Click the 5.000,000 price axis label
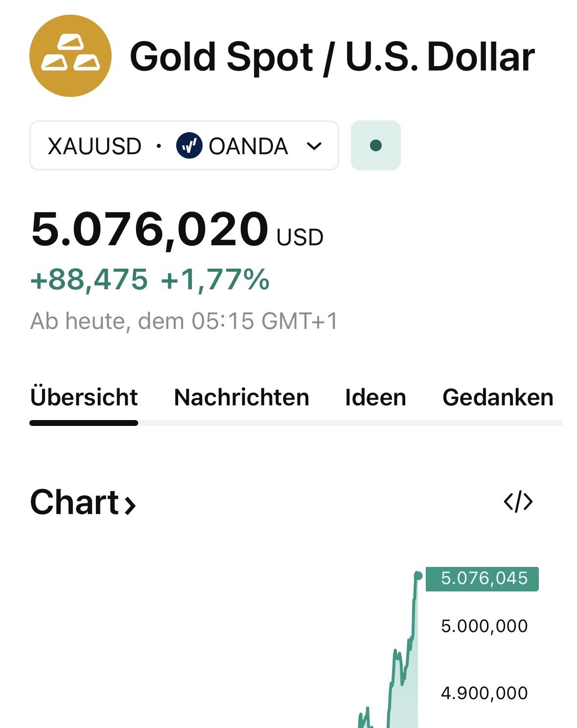 point(484,626)
